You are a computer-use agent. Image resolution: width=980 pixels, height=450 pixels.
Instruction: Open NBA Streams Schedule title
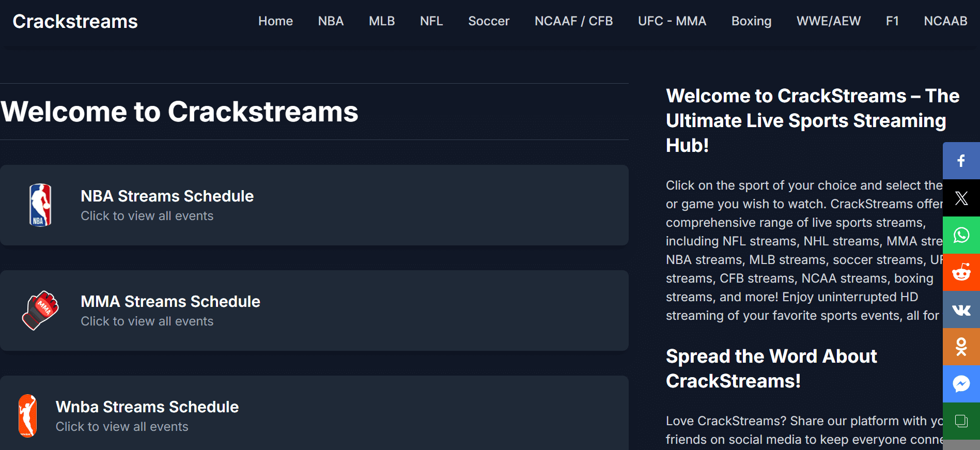tap(167, 196)
